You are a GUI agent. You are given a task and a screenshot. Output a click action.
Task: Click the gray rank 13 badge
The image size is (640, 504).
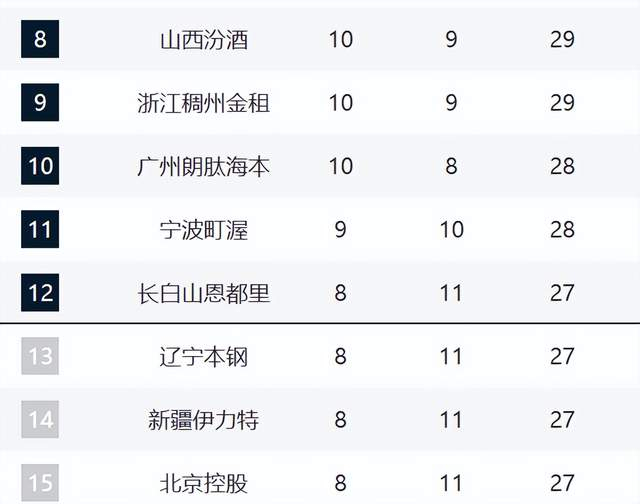[40, 356]
